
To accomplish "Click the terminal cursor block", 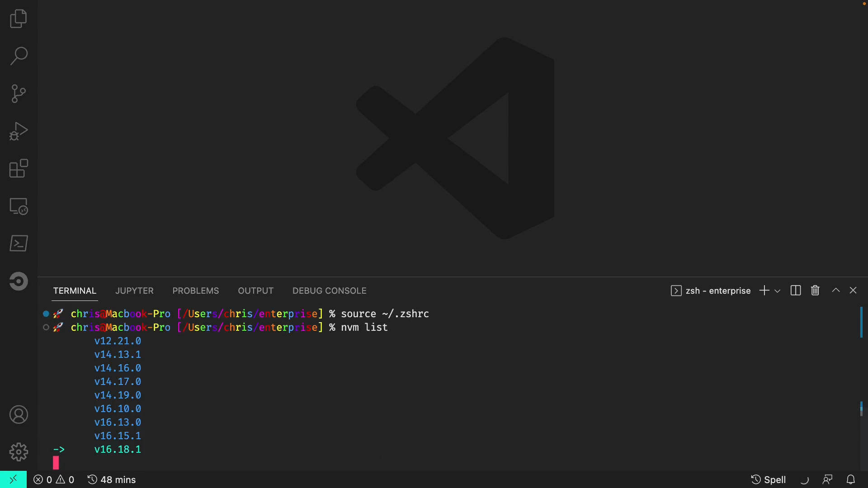I will 56,463.
